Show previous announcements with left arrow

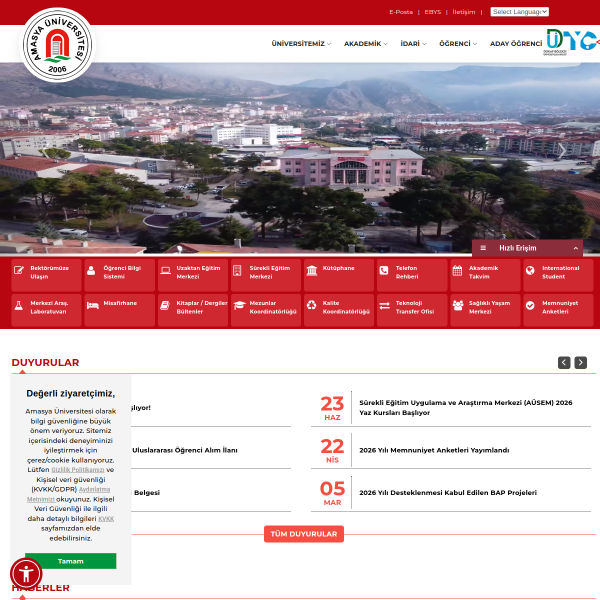pos(564,362)
